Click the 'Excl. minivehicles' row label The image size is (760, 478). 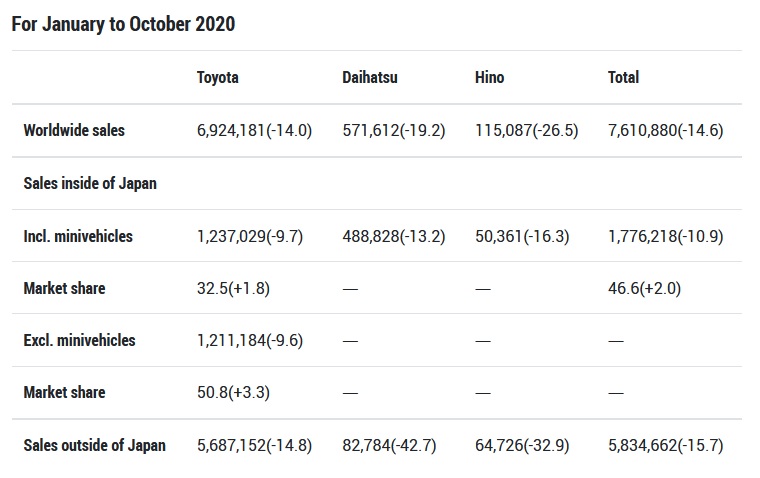pos(79,340)
